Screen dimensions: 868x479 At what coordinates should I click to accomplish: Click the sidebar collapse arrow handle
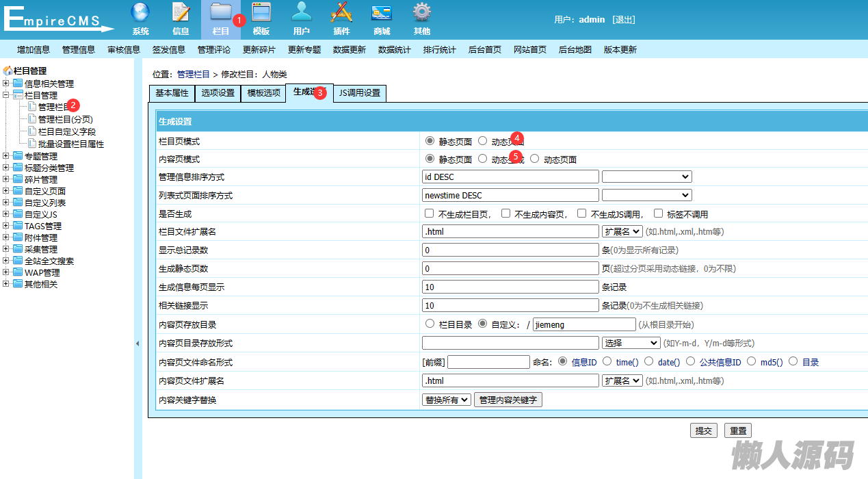[137, 344]
